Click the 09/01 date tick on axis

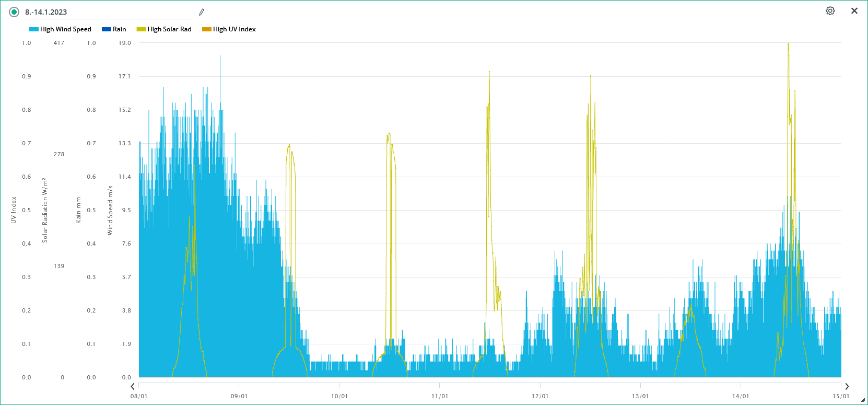(x=239, y=396)
